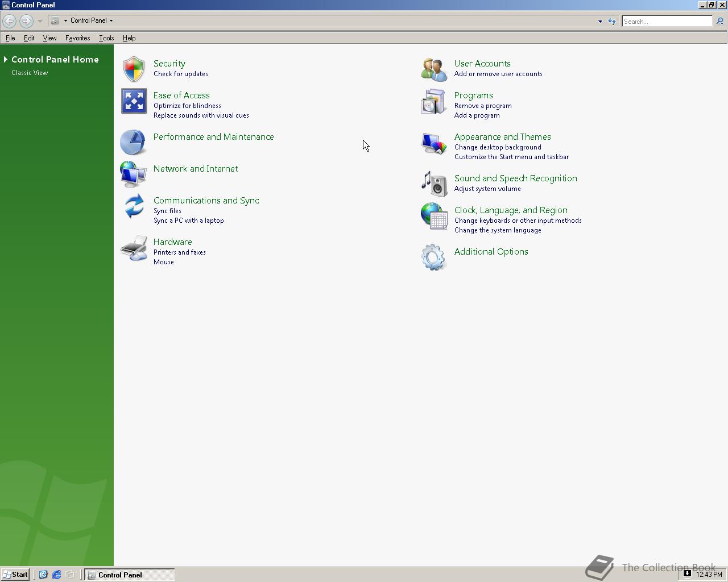Click Sync a PC with a laptop
The width and height of the screenshot is (728, 582).
tap(189, 221)
